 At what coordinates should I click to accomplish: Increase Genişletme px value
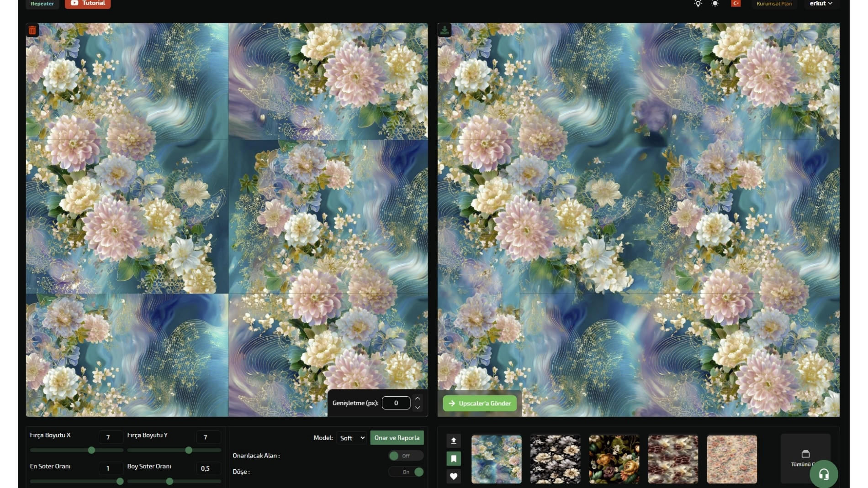[417, 399]
